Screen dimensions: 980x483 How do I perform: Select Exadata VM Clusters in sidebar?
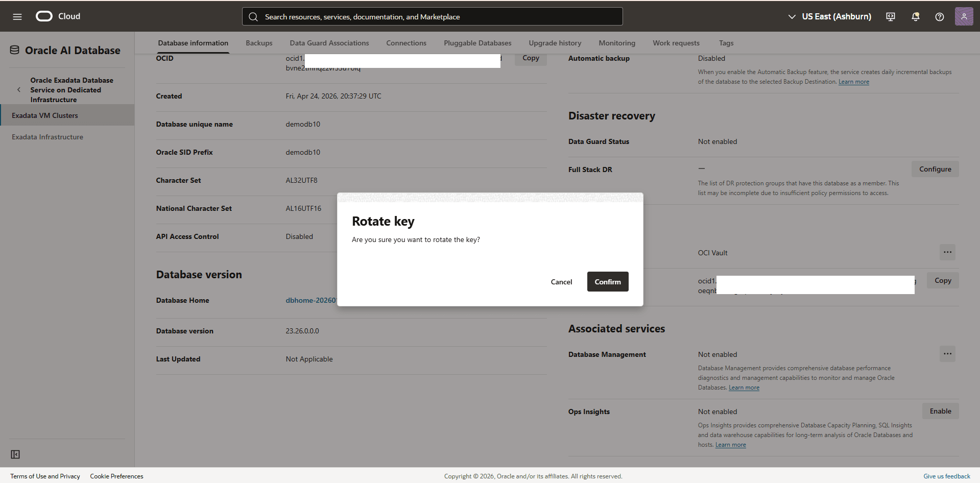click(67, 115)
